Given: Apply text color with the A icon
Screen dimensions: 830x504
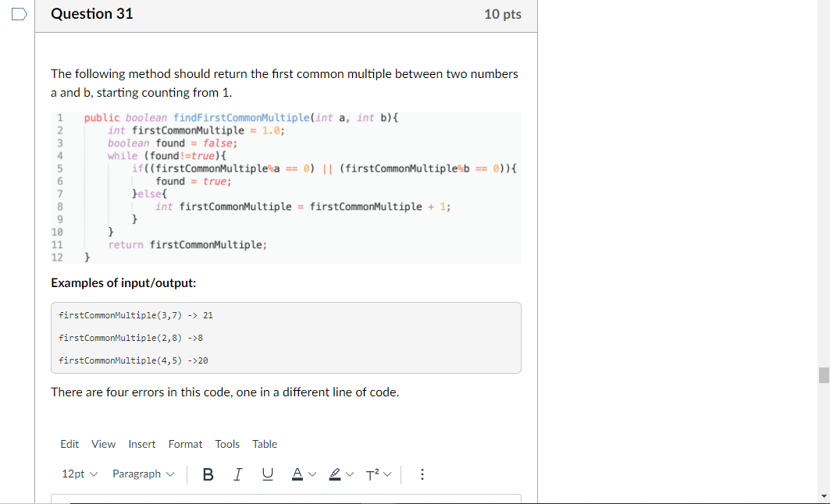Looking at the screenshot, I should tap(297, 474).
